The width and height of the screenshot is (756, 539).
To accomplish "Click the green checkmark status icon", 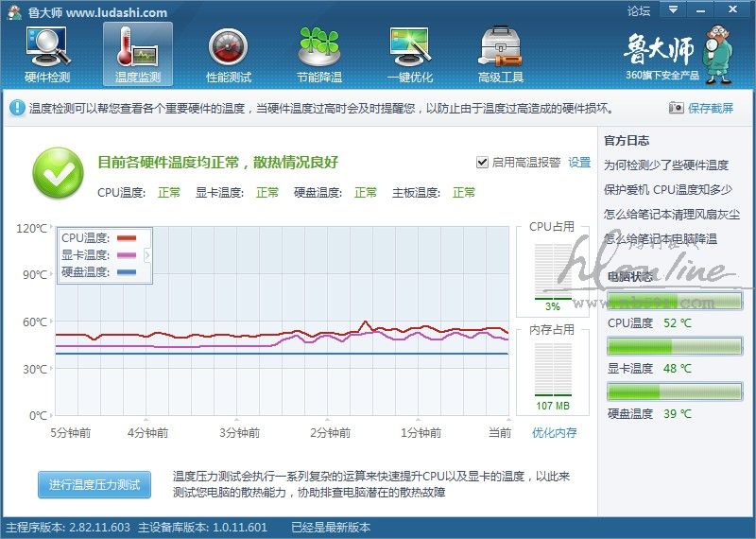I will (59, 173).
